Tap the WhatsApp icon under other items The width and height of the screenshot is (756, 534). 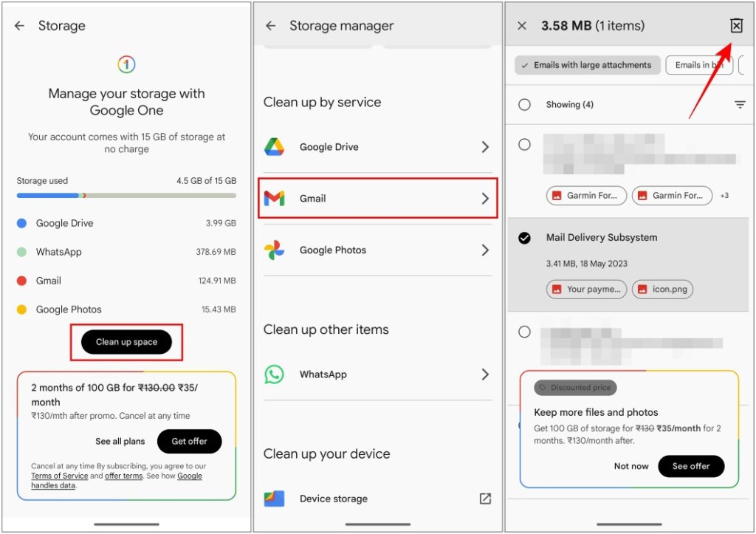coord(274,374)
